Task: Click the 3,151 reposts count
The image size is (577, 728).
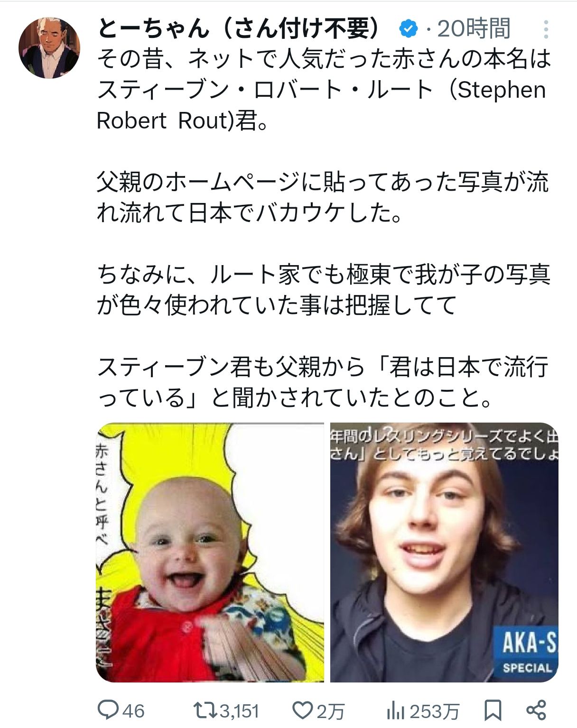Action: coord(240,711)
